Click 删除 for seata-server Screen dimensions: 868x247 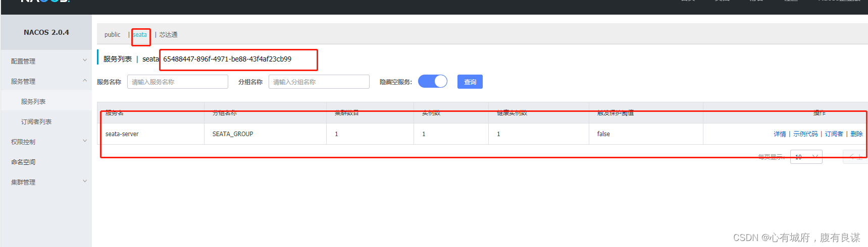point(856,134)
